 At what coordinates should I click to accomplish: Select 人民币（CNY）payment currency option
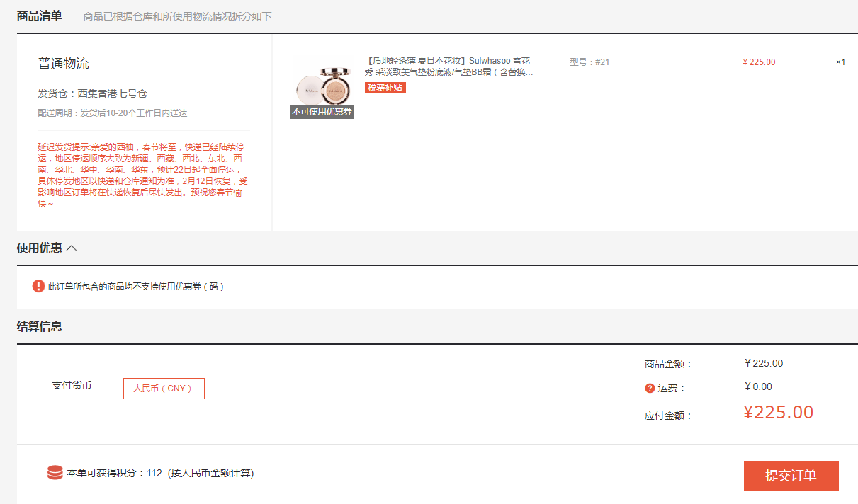164,389
